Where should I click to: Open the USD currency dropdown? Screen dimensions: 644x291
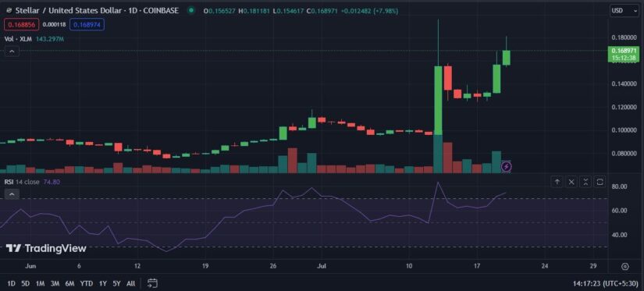click(624, 11)
